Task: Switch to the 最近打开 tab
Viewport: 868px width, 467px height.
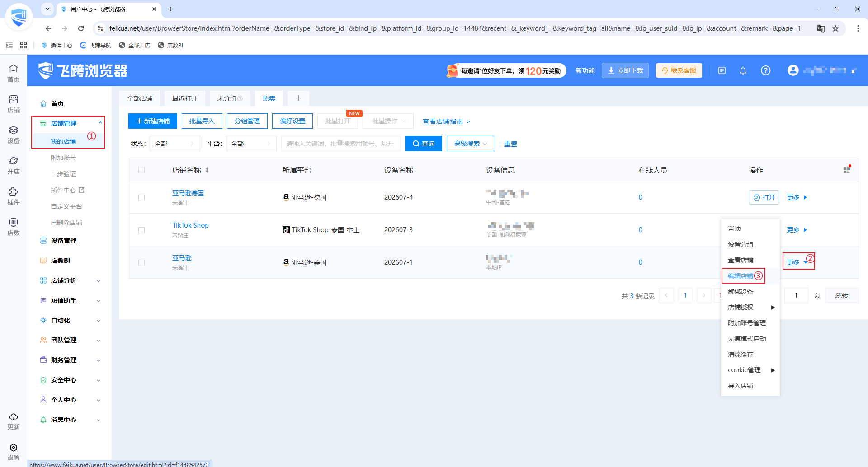Action: (x=184, y=98)
